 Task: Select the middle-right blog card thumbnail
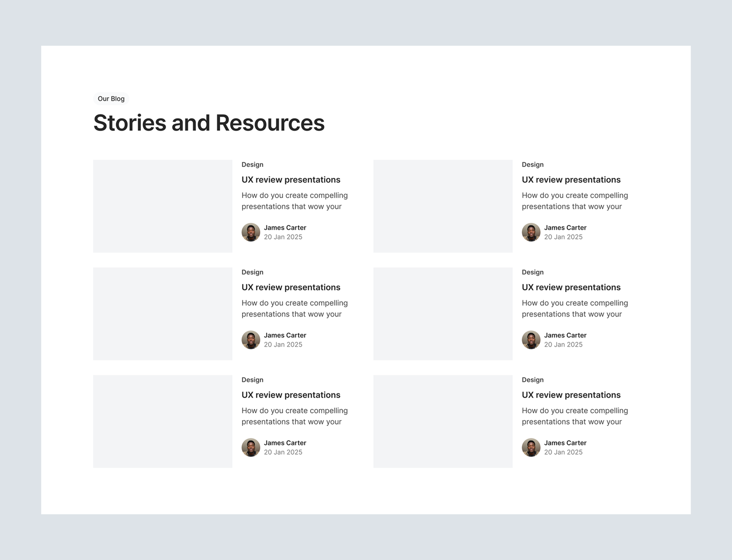pyautogui.click(x=442, y=313)
